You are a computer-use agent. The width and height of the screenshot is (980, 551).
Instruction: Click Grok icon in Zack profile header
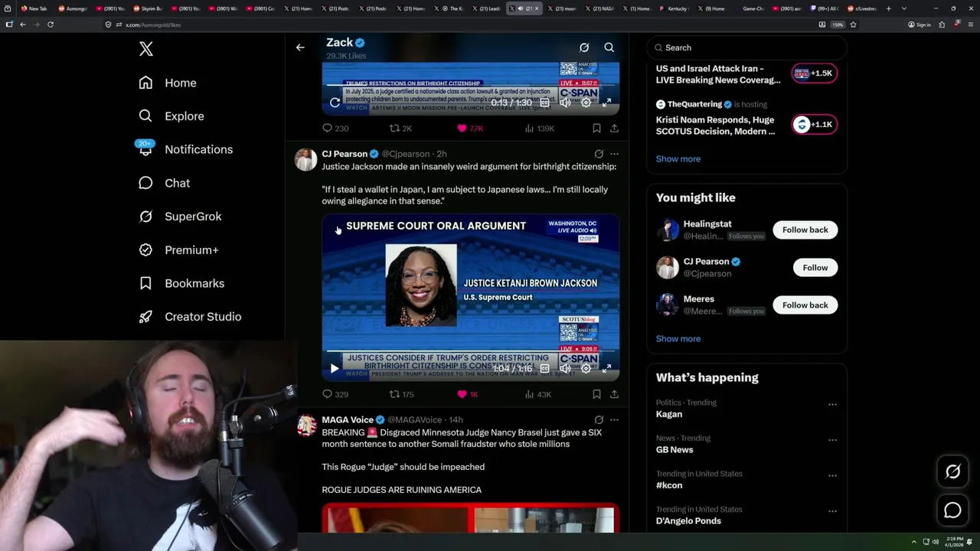pyautogui.click(x=584, y=47)
